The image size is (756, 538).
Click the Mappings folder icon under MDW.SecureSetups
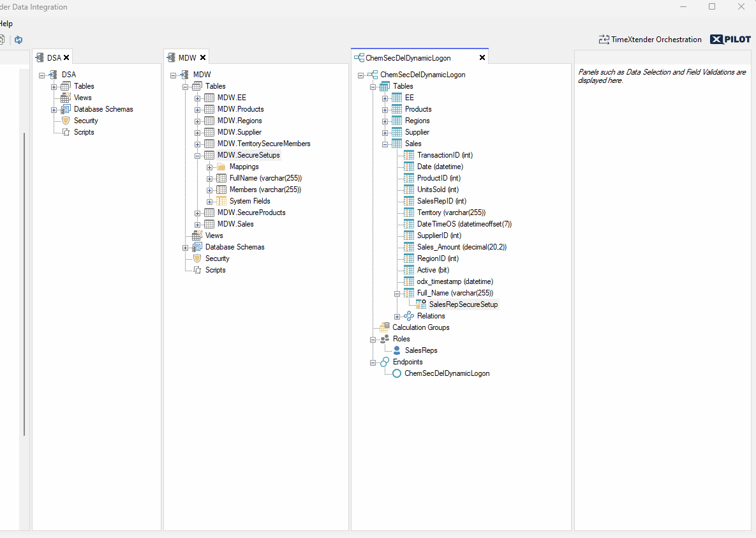(221, 167)
